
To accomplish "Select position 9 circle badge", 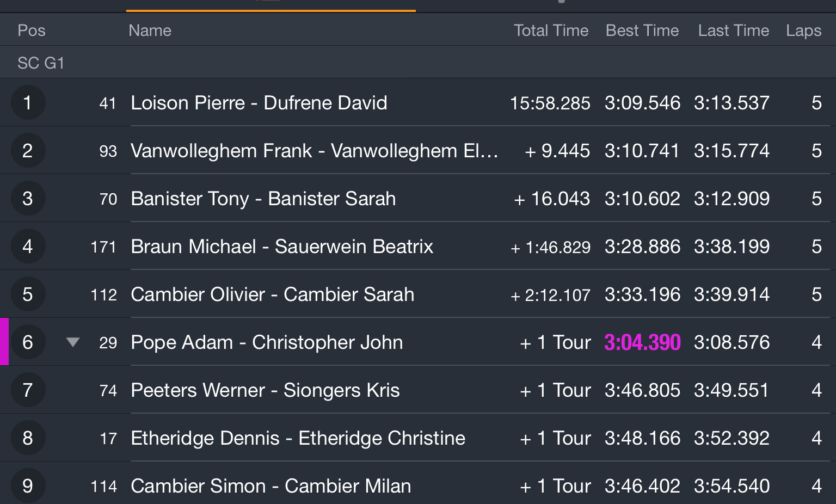I will pyautogui.click(x=28, y=485).
